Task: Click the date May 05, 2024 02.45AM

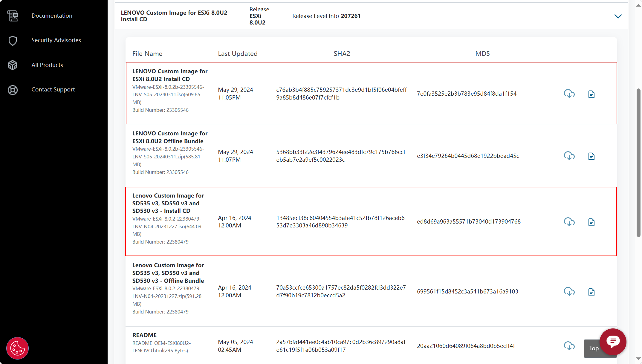Action: click(236, 346)
